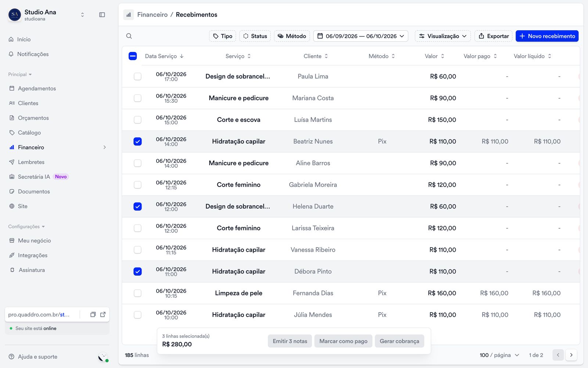Copy the site link icon
Image resolution: width=588 pixels, height=368 pixels.
[93, 315]
